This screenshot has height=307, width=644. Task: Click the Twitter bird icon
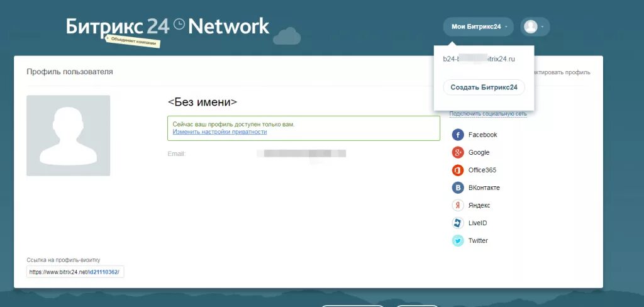point(458,241)
